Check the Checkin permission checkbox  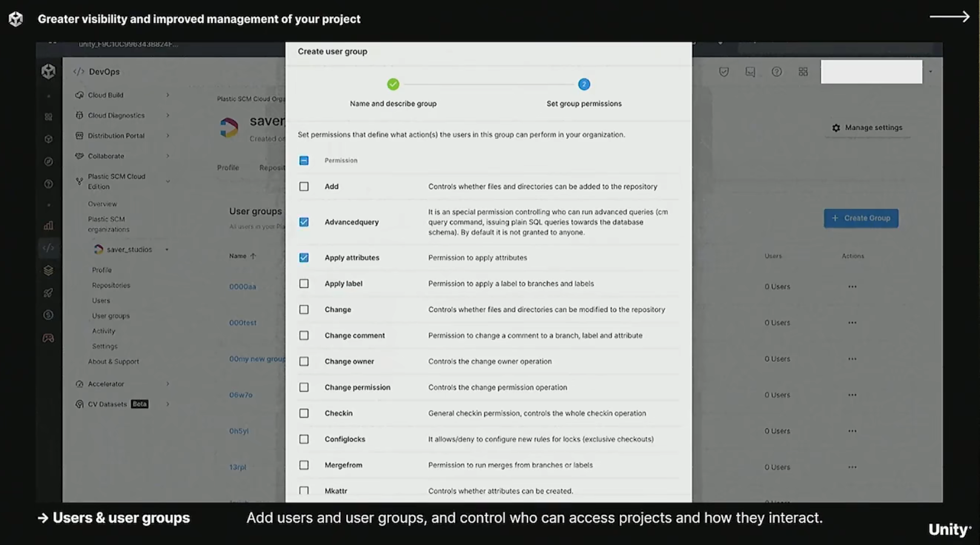pyautogui.click(x=304, y=413)
